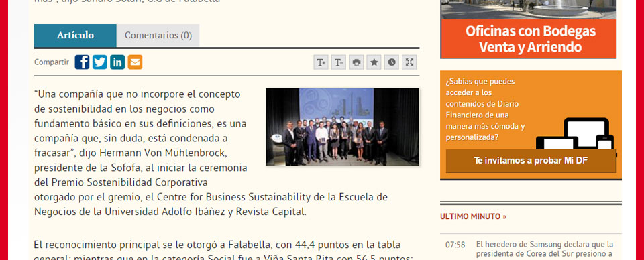
Task: Enlarge the award ceremony photo
Action: [343, 127]
